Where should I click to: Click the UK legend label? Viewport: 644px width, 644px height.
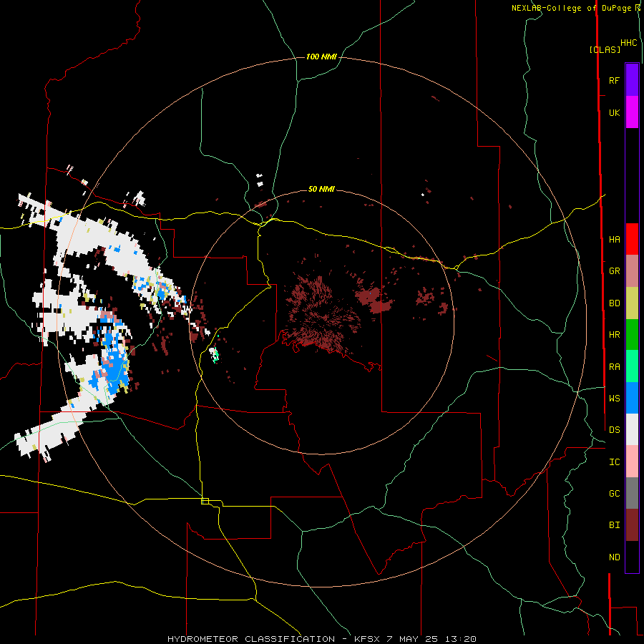click(x=614, y=112)
